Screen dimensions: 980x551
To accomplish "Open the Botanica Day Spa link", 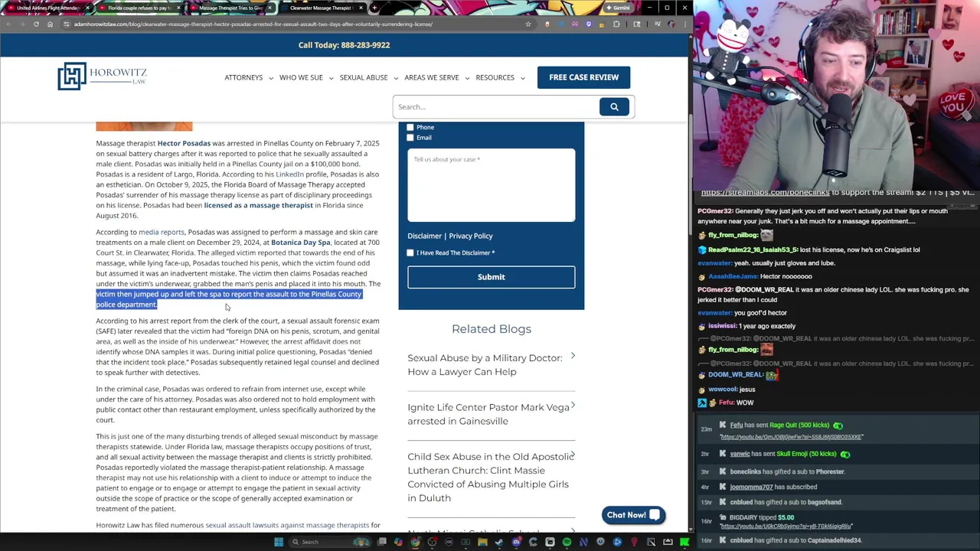I will pyautogui.click(x=301, y=243).
